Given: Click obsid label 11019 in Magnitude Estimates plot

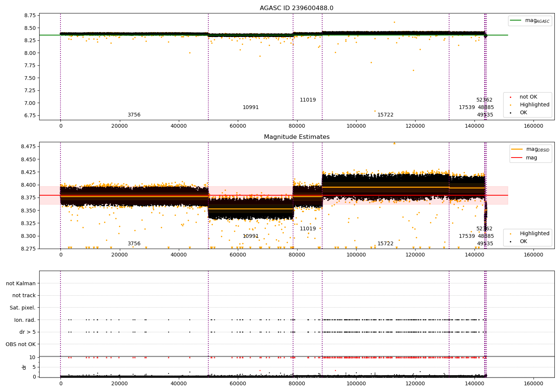Looking at the screenshot, I should [308, 229].
